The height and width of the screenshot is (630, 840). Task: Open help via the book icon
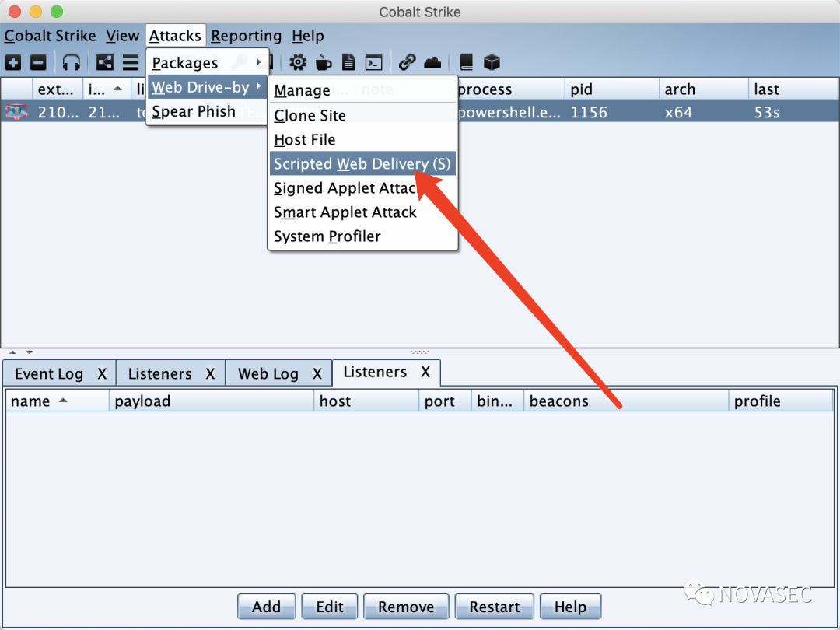point(466,63)
